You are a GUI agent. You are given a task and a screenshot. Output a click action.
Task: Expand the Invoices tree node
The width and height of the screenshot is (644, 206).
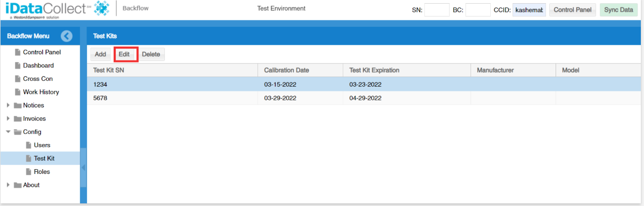tap(8, 118)
